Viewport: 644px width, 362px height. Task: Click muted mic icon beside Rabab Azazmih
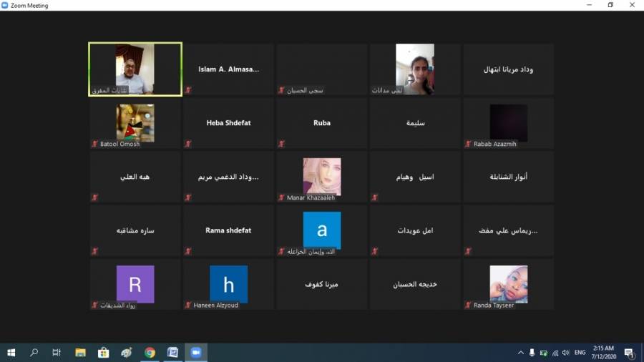(468, 144)
